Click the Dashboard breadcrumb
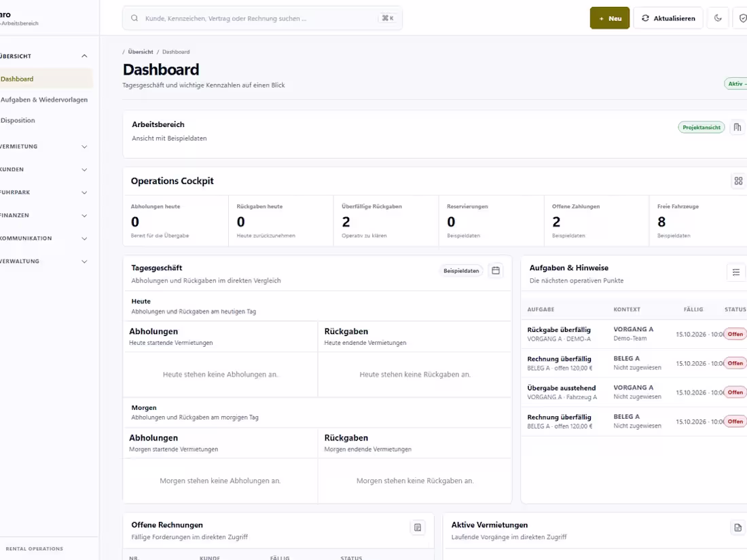The height and width of the screenshot is (560, 747). click(176, 52)
